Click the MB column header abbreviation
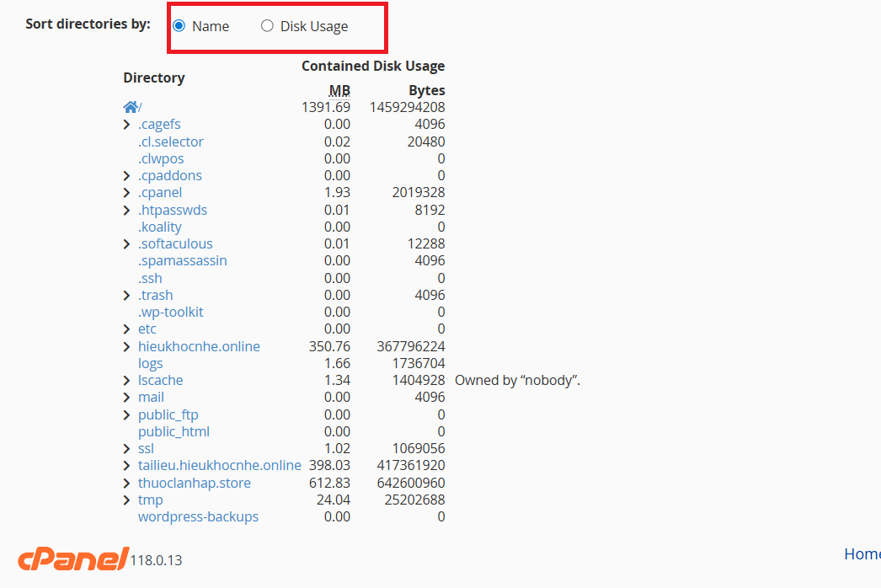Image resolution: width=881 pixels, height=588 pixels. [x=339, y=90]
